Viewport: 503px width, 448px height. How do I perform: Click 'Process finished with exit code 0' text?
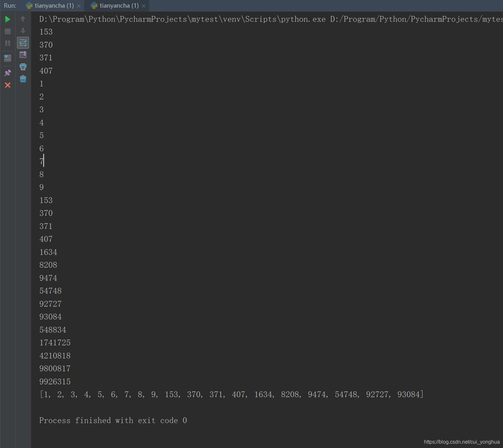(113, 420)
